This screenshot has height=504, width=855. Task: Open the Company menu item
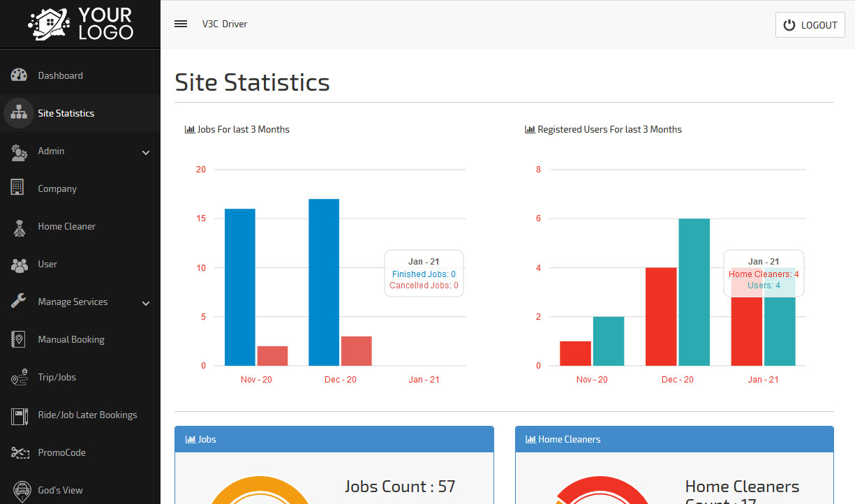coord(80,188)
